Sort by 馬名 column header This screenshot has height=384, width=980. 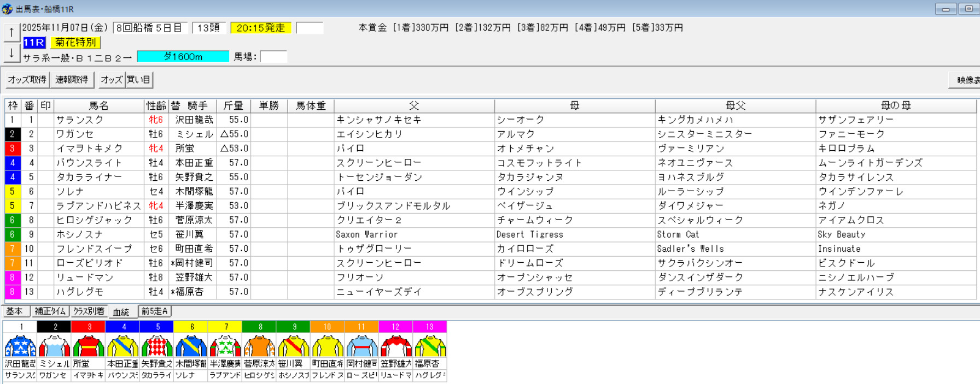(x=99, y=106)
